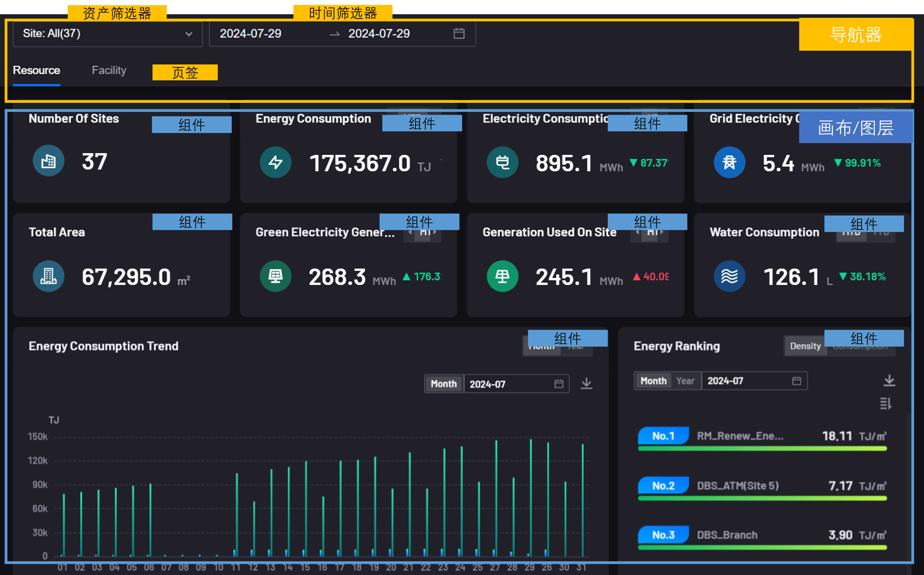Select Density in Energy Ranking
Screen dimensions: 924x575
point(805,346)
